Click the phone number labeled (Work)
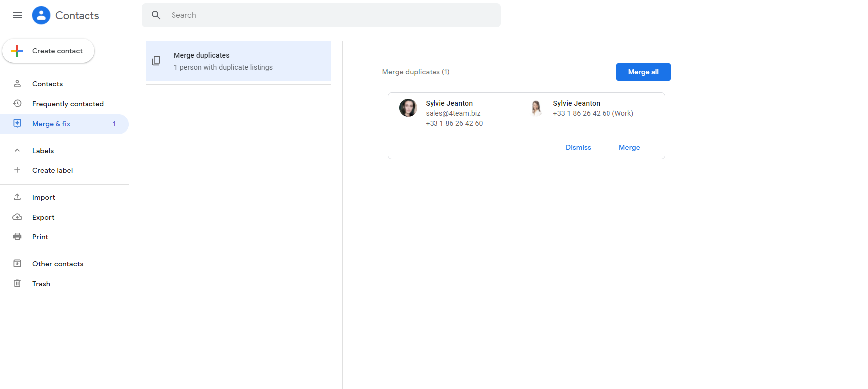The width and height of the screenshot is (868, 389). (x=593, y=113)
